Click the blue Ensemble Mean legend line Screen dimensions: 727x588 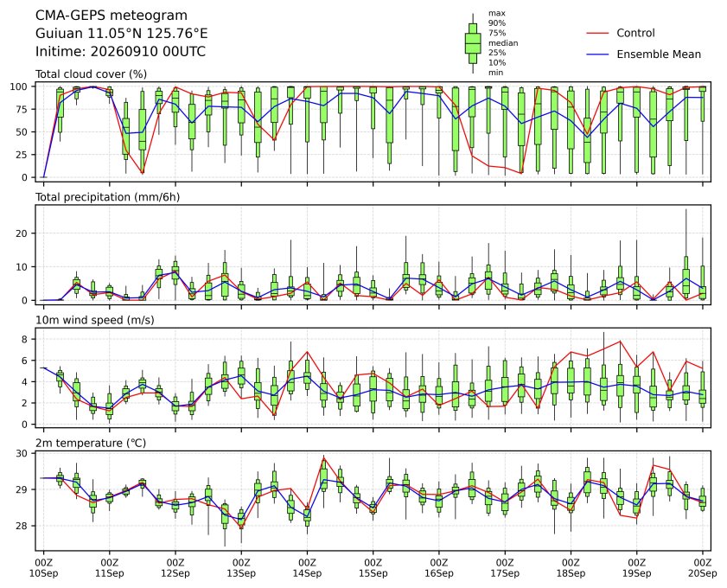[597, 54]
